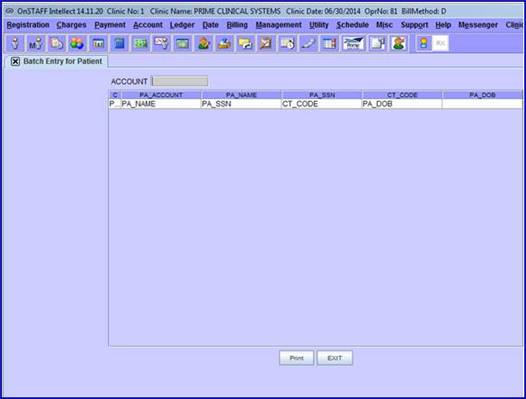Click the Print button
This screenshot has height=399, width=526.
tap(297, 358)
